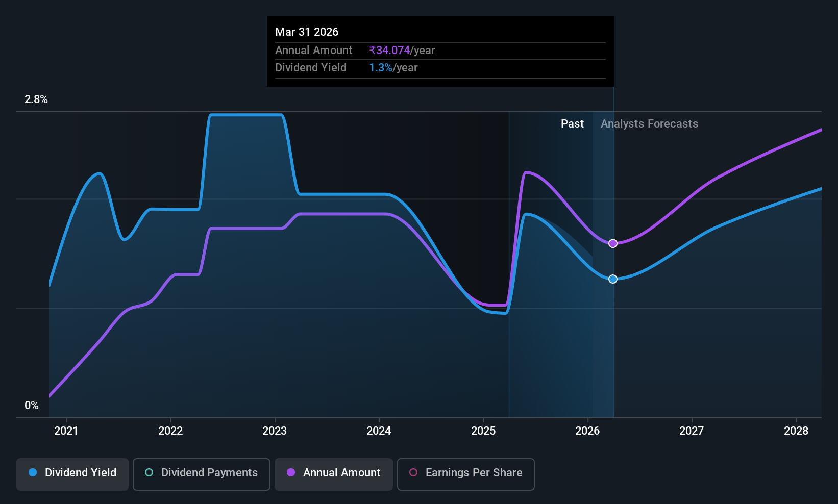Click the 2.8% y-axis label

point(36,99)
